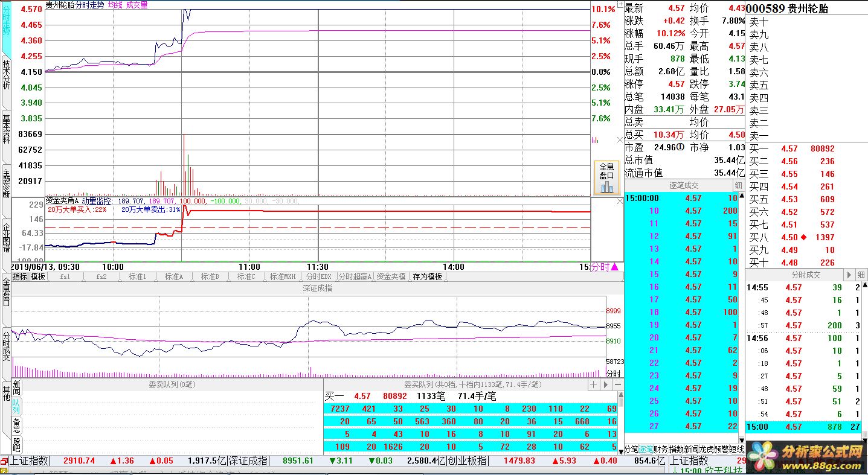Select the 标准B template tab
868x475 pixels.
pyautogui.click(x=210, y=276)
